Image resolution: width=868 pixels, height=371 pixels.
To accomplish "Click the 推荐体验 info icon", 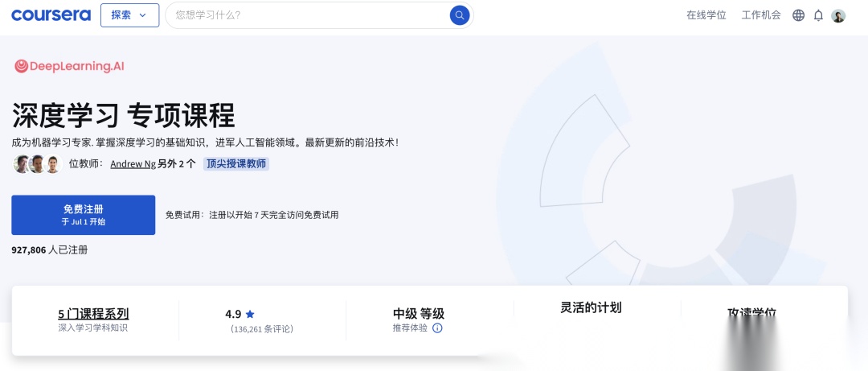I will coord(437,328).
